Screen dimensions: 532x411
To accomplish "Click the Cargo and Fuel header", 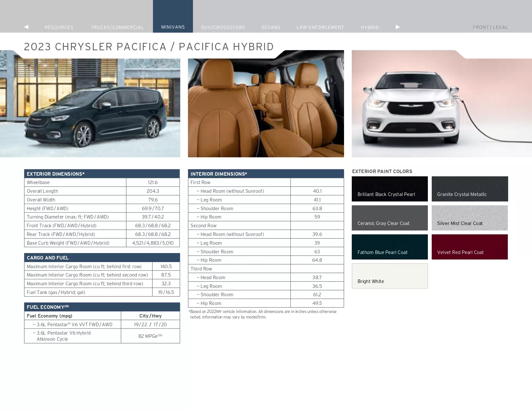I will (102, 258).
